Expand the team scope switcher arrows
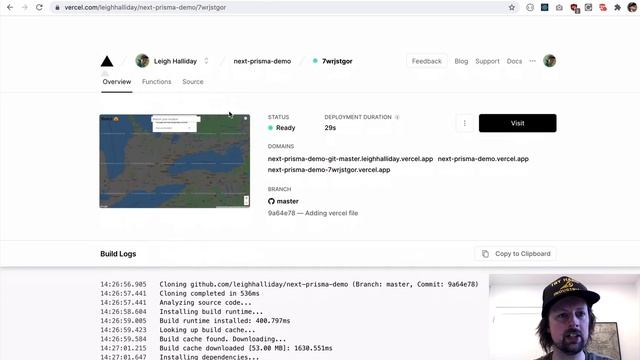Screen dimensions: 640x360 (x=206, y=61)
